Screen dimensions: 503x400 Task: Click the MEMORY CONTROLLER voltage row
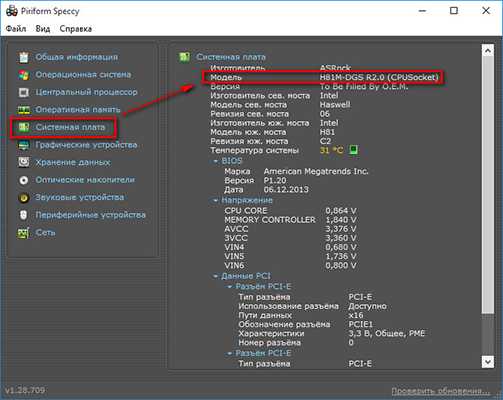click(x=290, y=220)
